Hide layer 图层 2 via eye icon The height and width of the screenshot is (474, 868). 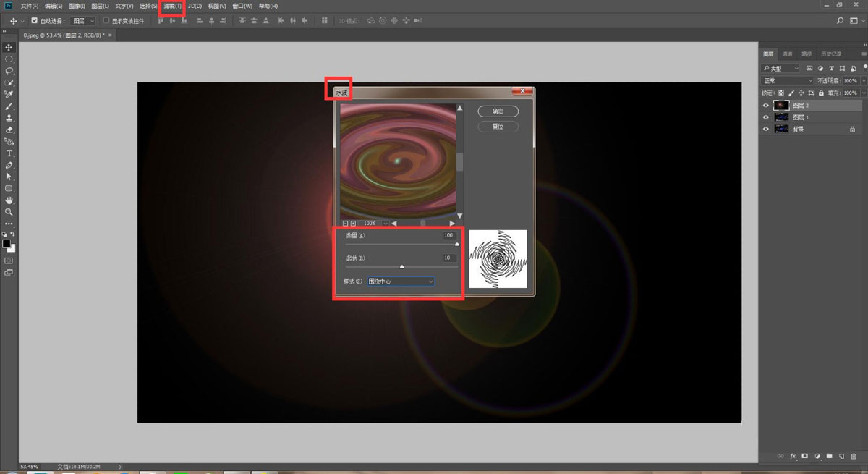766,106
